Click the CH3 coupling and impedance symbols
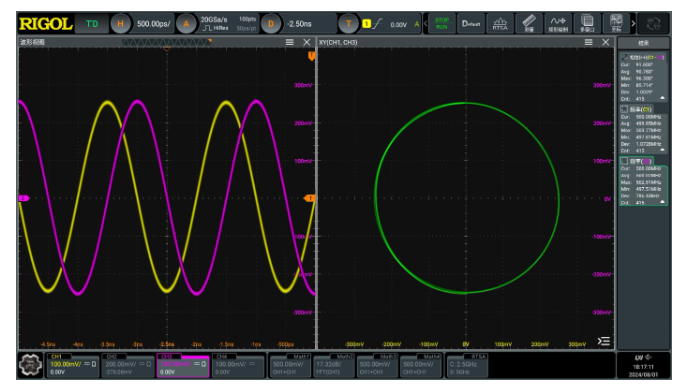The image size is (683, 388). point(200,364)
